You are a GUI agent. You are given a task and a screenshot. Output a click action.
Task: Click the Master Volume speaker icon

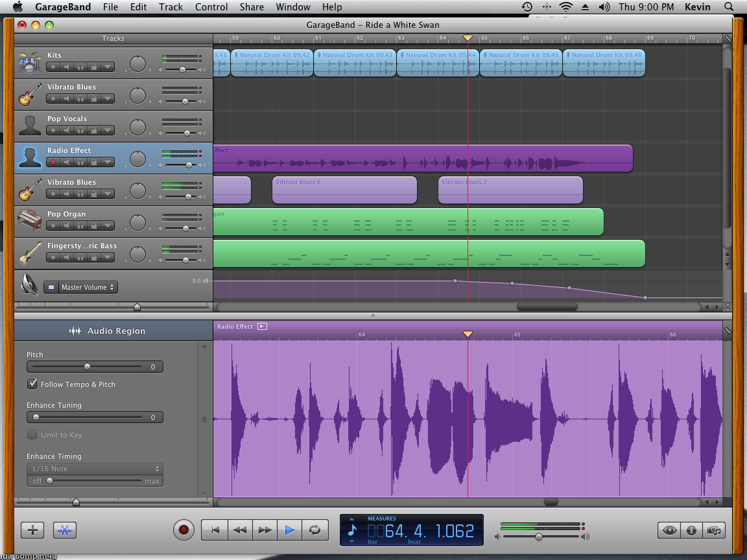30,285
